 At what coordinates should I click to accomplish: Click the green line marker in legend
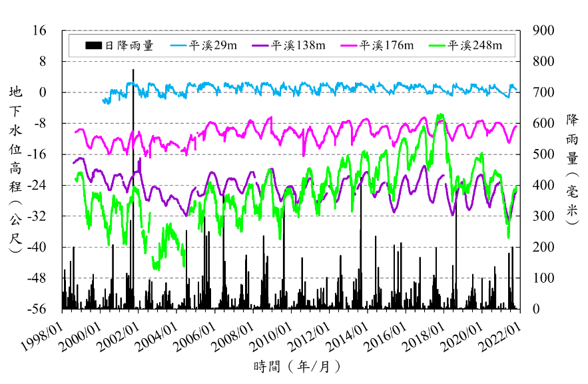pos(438,46)
